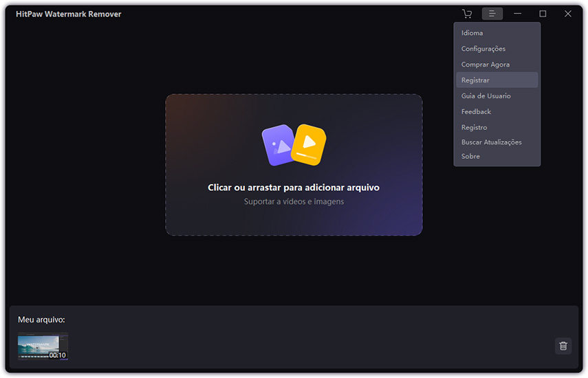Screen dimensions: 588x378
Task: Choose Comprar Agora in the menu
Action: (x=497, y=65)
